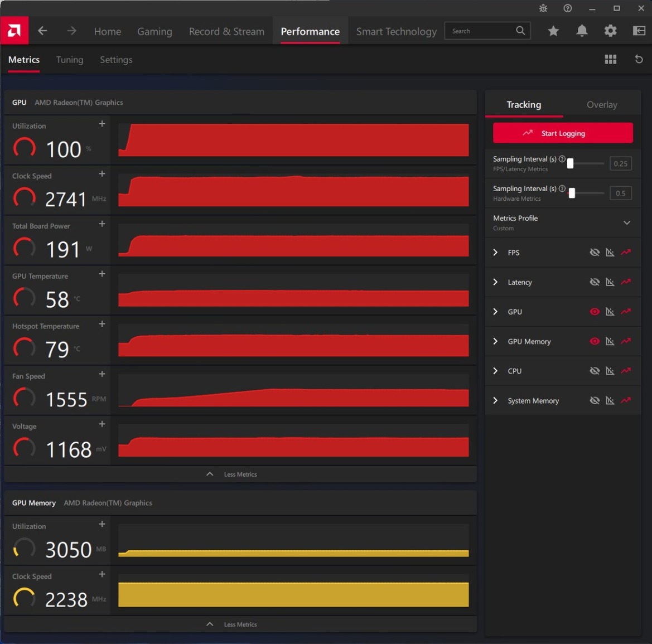Expand the GPU tracking section
This screenshot has height=644, width=652.
pyautogui.click(x=495, y=311)
